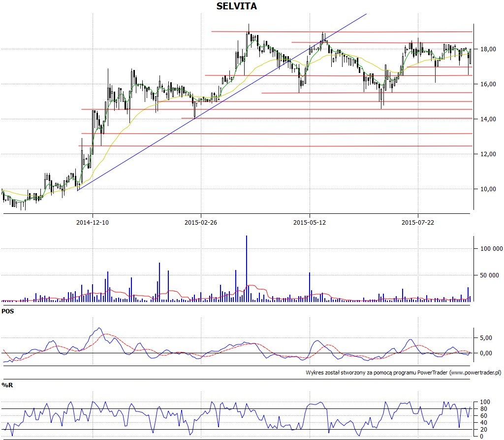Click the 12,00 price axis label

tap(488, 154)
